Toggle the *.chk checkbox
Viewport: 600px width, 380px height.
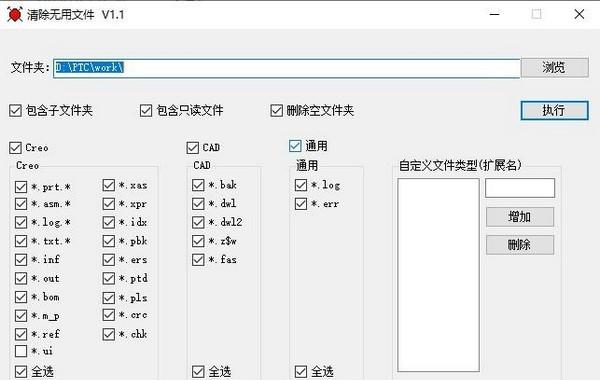point(109,334)
